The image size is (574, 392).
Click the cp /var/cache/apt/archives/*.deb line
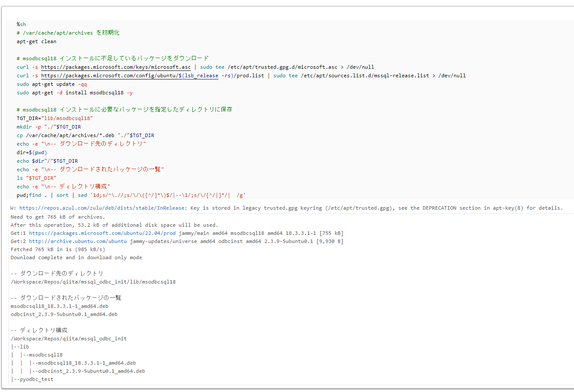(x=85, y=135)
